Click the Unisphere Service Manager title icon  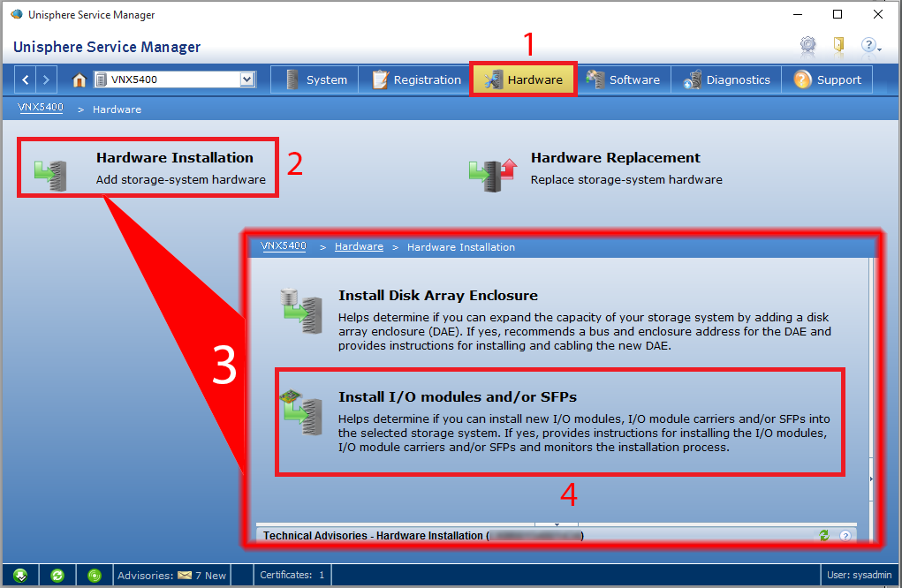(17, 14)
